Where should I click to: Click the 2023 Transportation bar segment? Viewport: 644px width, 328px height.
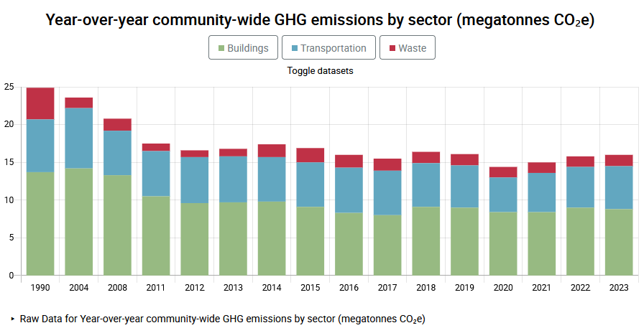coord(619,187)
